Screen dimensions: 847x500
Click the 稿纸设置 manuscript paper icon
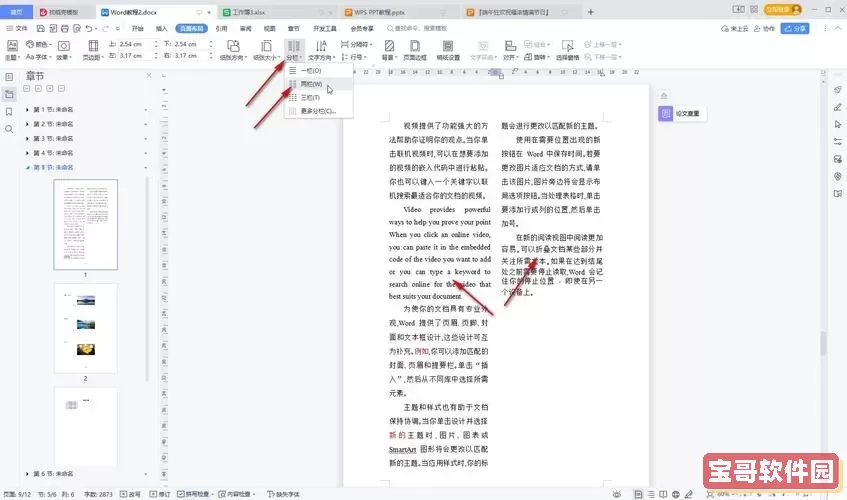(448, 50)
